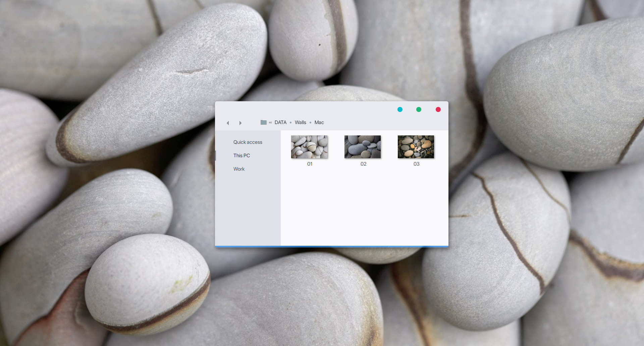Click the 02 file name label
644x346 pixels.
point(363,164)
